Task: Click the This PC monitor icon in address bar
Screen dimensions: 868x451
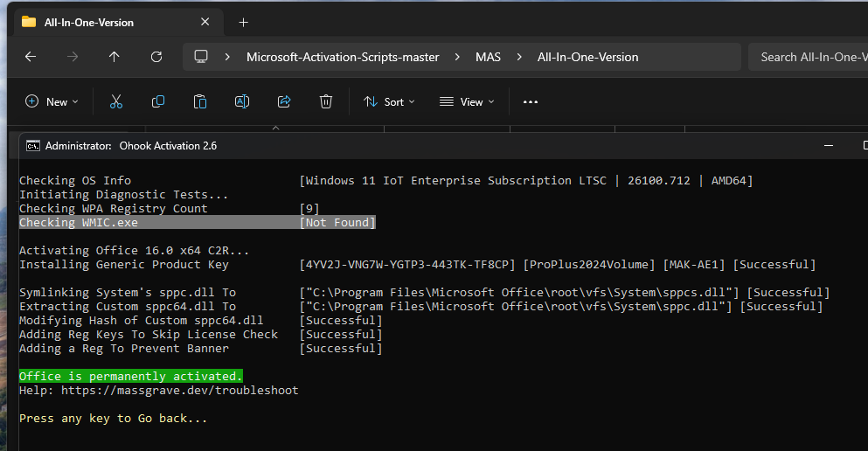Action: 201,57
